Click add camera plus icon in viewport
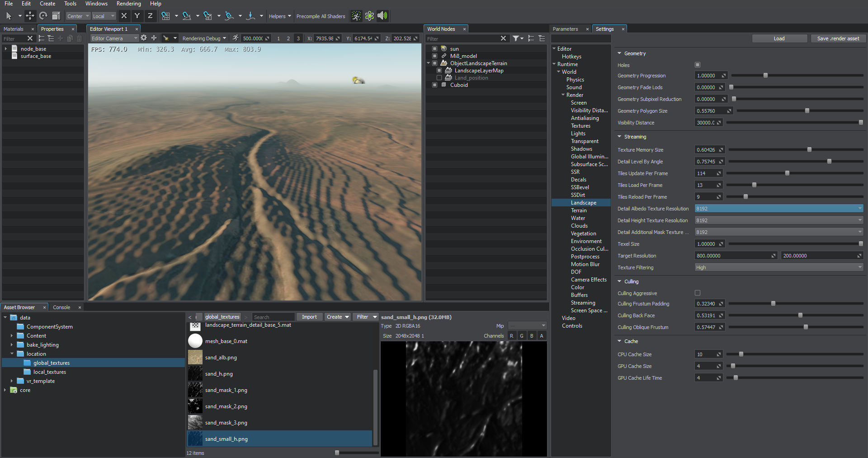Image resolution: width=868 pixels, height=458 pixels. point(154,38)
